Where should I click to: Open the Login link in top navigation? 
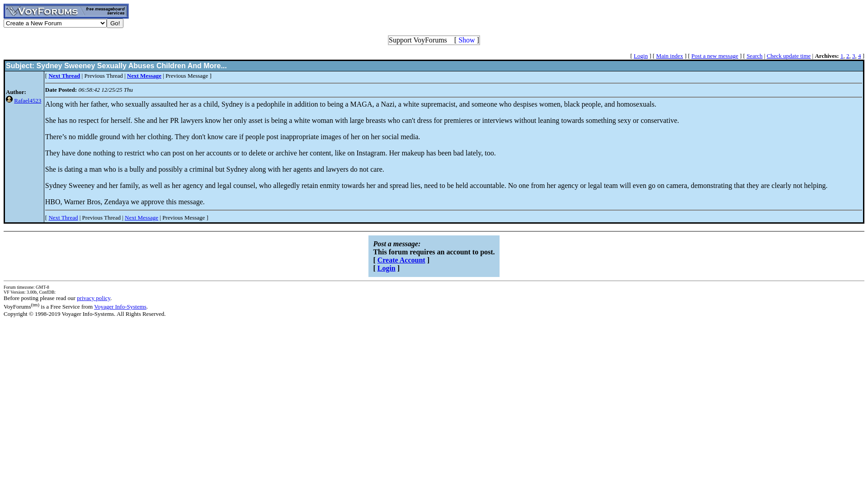pos(641,56)
